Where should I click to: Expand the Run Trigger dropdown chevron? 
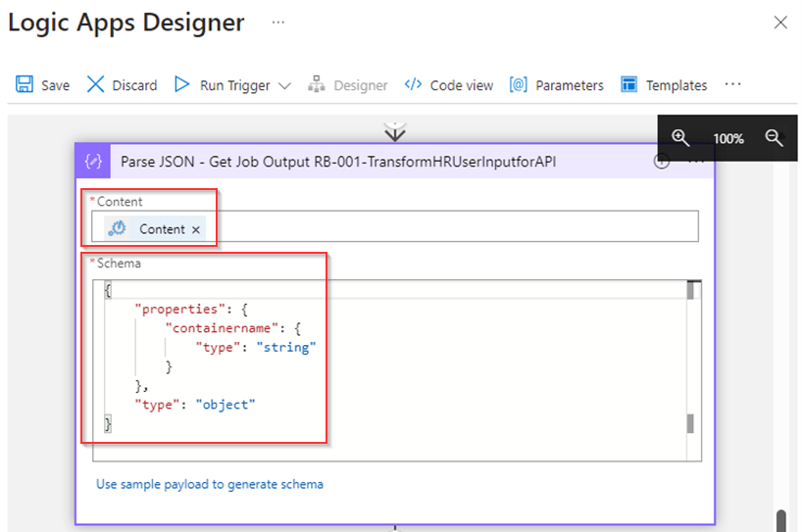point(284,86)
